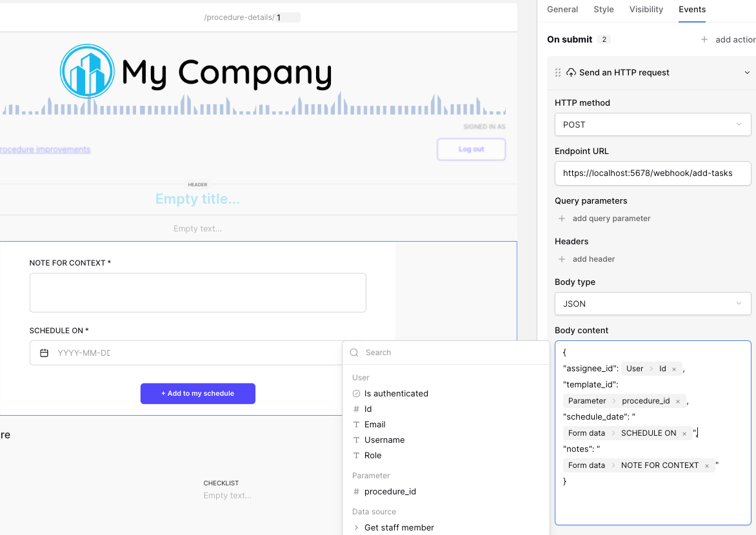Click the plus icon for add header
The width and height of the screenshot is (756, 535).
point(562,259)
